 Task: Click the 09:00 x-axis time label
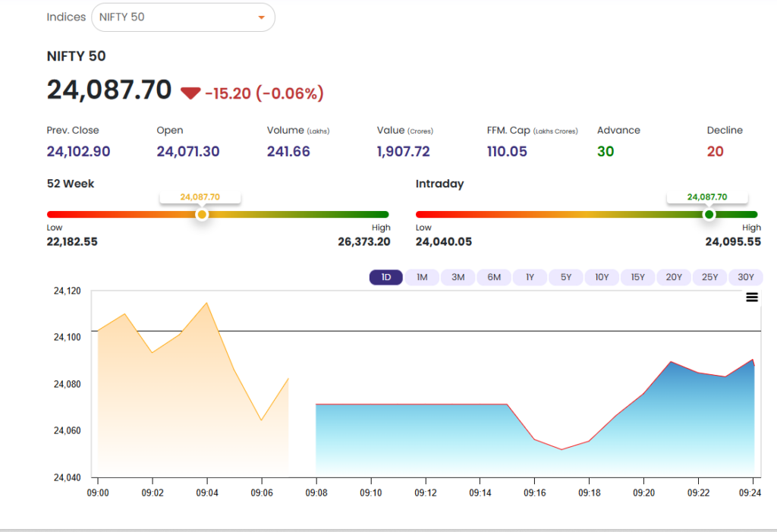[x=98, y=493]
